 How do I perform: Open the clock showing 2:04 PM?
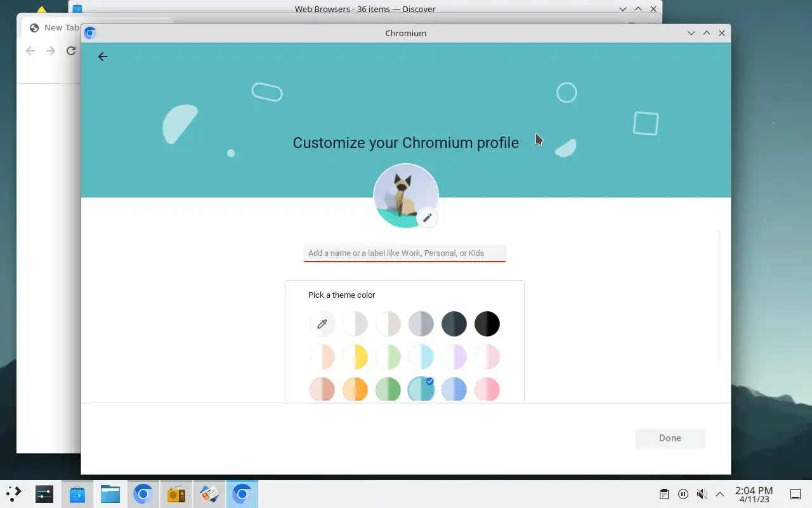(754, 494)
